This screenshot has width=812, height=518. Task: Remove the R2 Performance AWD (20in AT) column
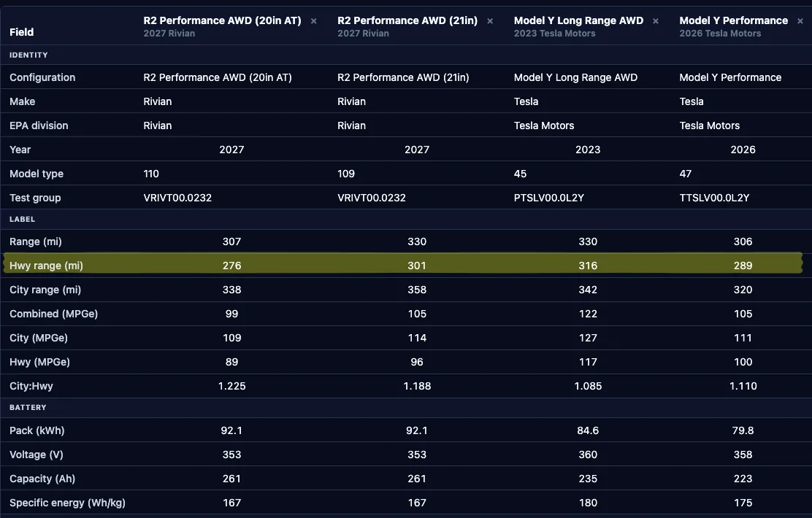point(313,21)
